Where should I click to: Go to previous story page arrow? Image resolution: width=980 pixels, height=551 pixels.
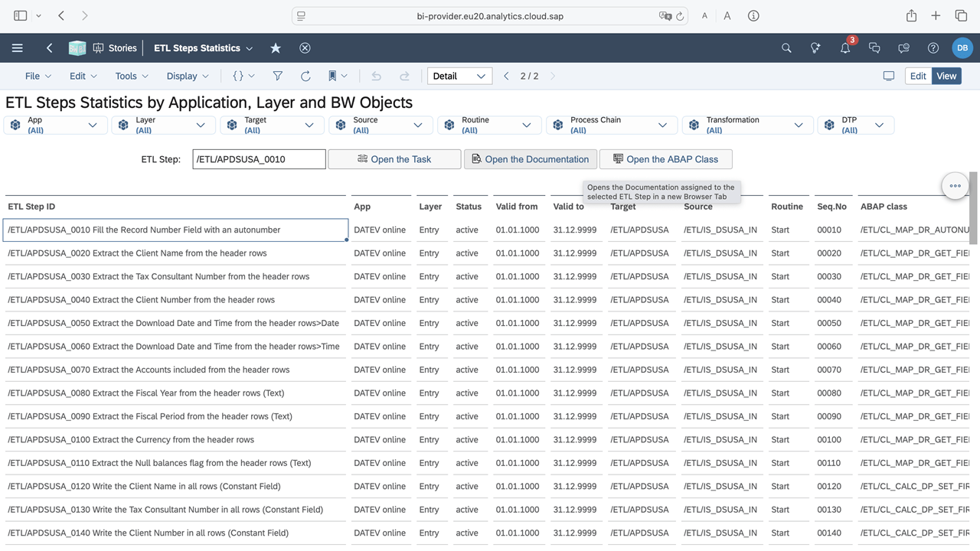click(x=506, y=76)
